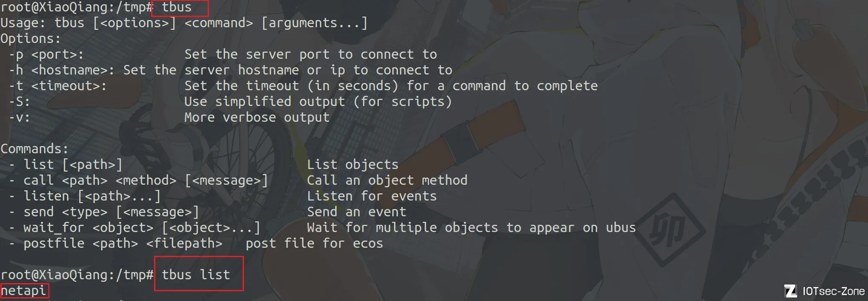The image size is (868, 301).
Task: Click the IOTsec-Zone watermark text
Action: tap(834, 291)
